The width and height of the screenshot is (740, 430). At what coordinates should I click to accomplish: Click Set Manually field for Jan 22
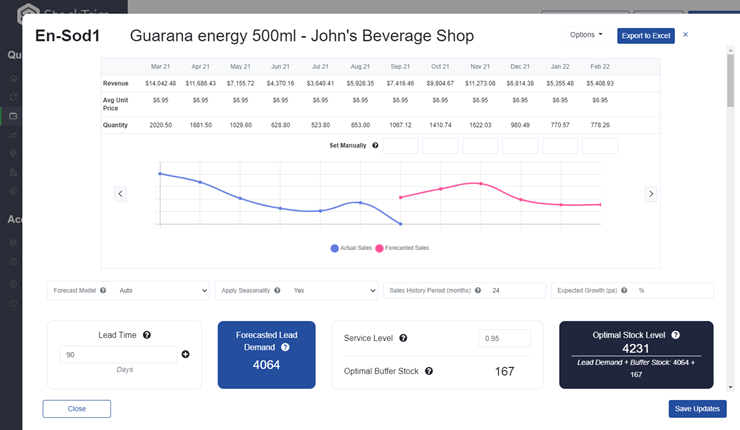560,146
